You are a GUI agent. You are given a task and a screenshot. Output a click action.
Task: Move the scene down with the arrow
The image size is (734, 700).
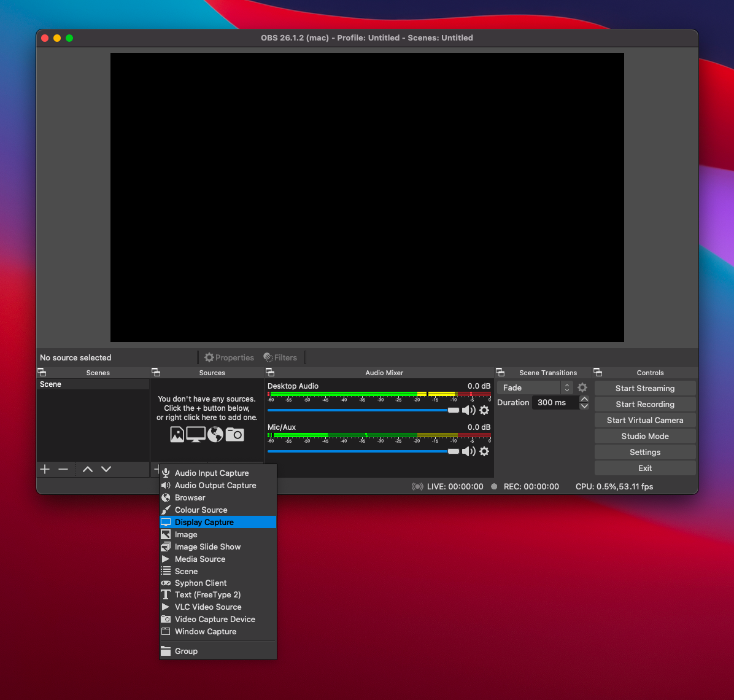pos(106,469)
